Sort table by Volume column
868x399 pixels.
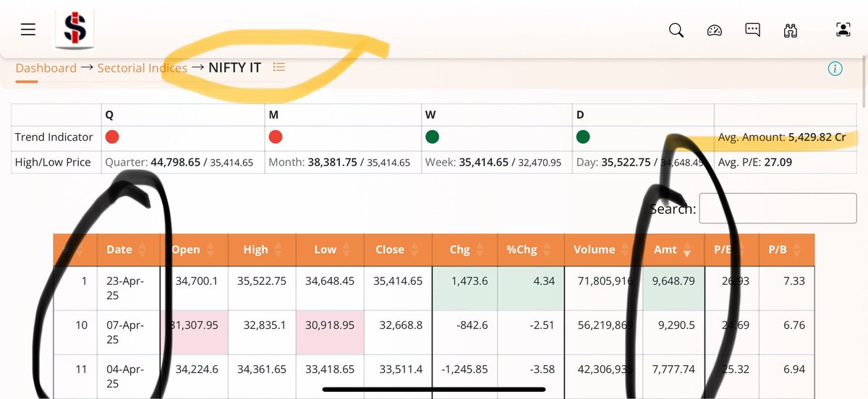click(x=602, y=249)
